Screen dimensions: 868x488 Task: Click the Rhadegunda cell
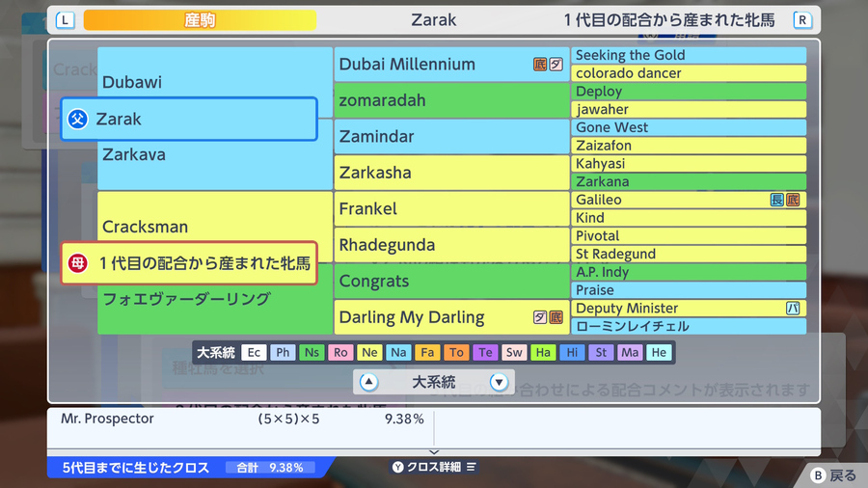pos(451,245)
